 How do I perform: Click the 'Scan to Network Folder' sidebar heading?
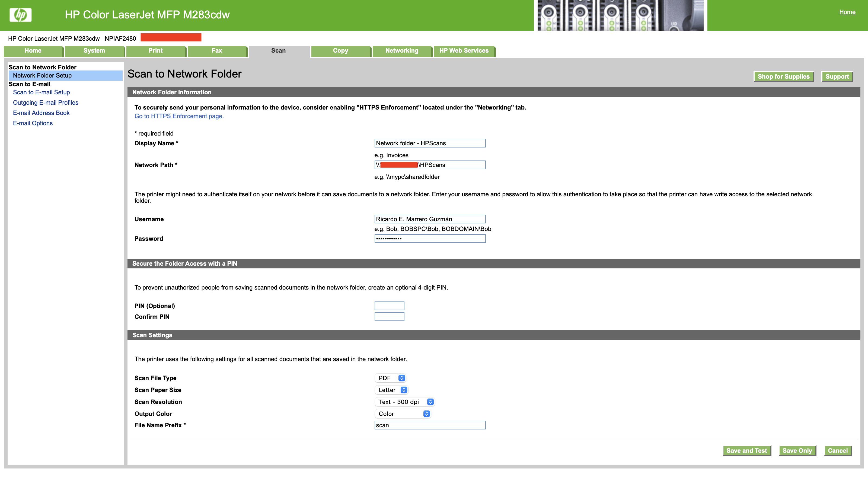point(43,67)
